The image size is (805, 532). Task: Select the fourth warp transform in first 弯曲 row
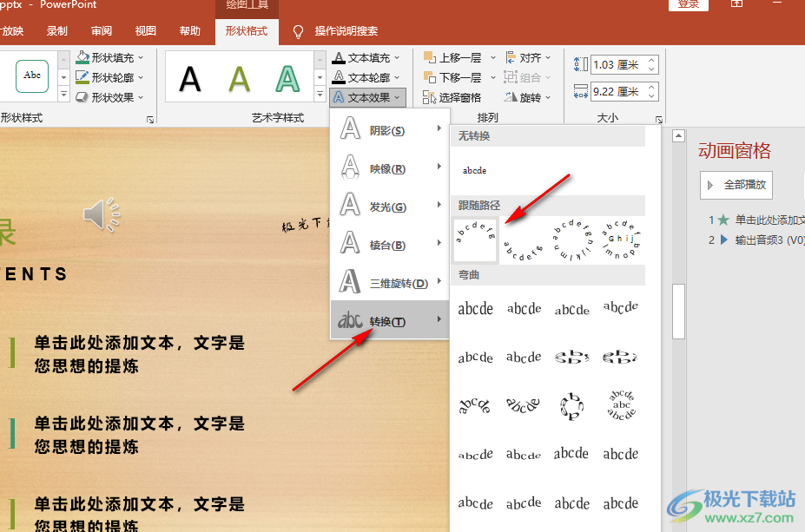tap(621, 308)
